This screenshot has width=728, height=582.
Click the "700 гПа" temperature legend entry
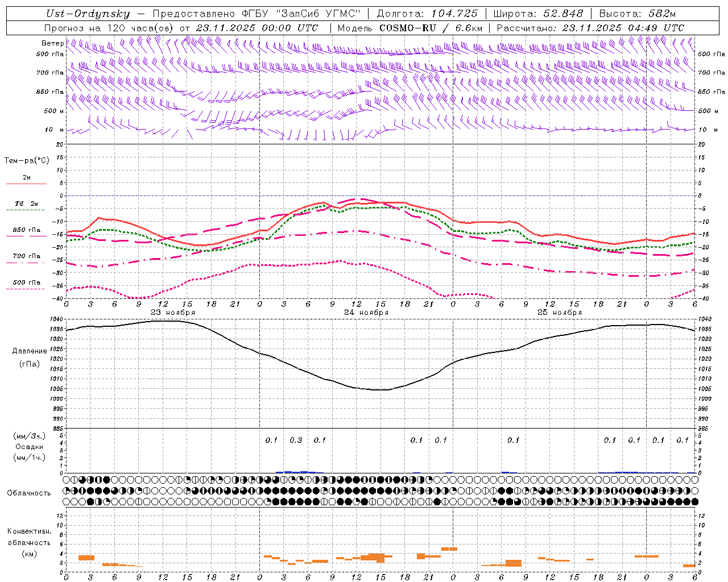26,256
